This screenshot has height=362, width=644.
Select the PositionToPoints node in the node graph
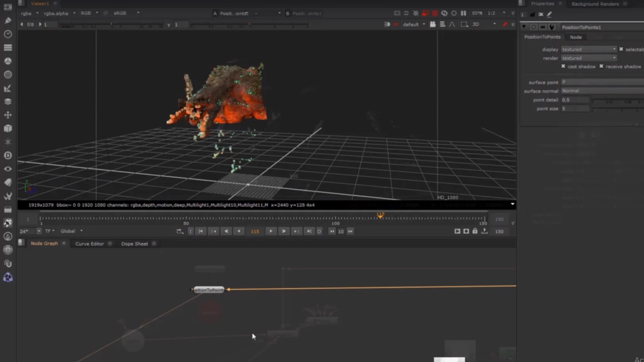[208, 289]
